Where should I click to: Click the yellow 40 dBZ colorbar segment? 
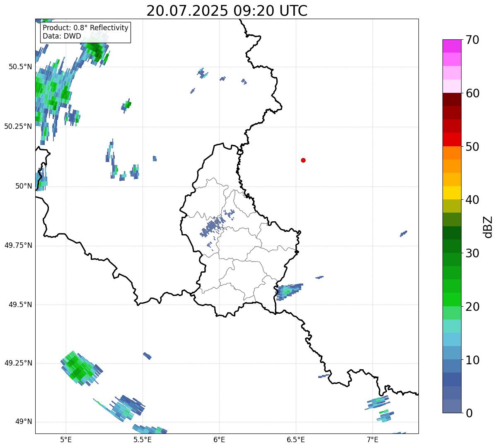tap(452, 193)
